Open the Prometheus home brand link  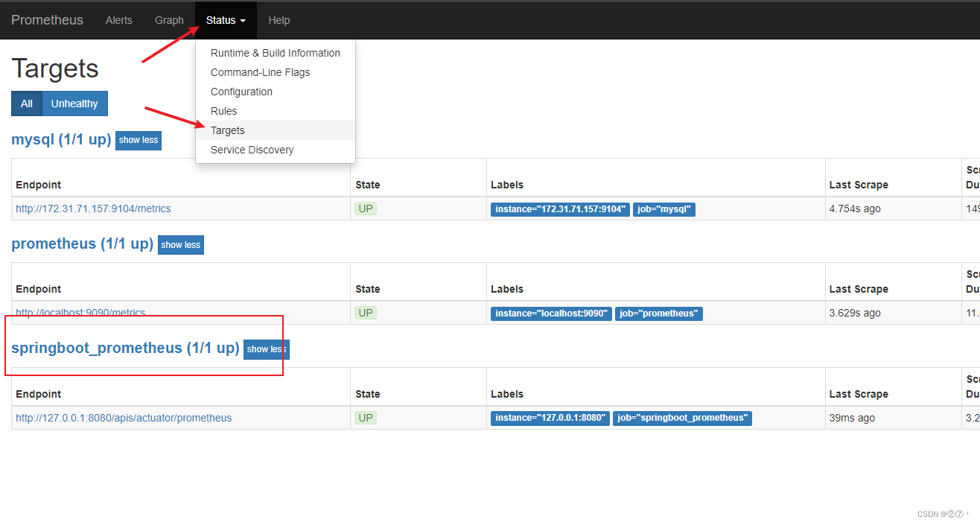[47, 20]
